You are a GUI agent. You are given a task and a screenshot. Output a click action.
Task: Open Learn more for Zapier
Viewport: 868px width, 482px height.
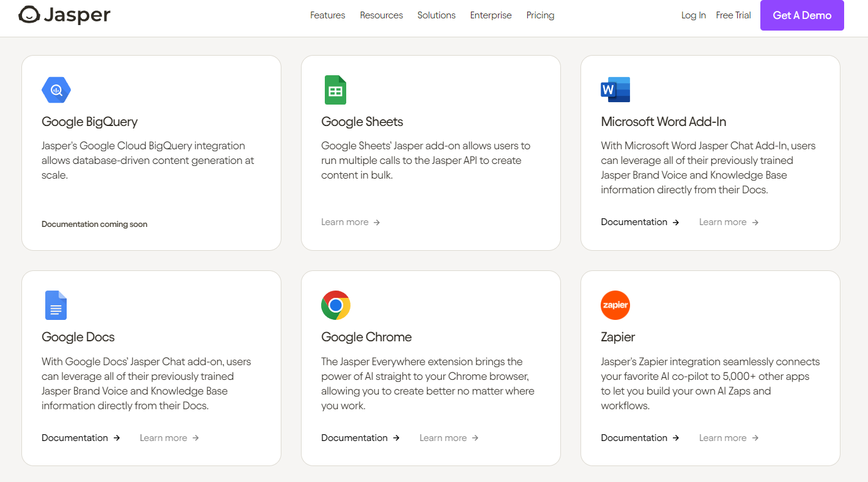(729, 438)
